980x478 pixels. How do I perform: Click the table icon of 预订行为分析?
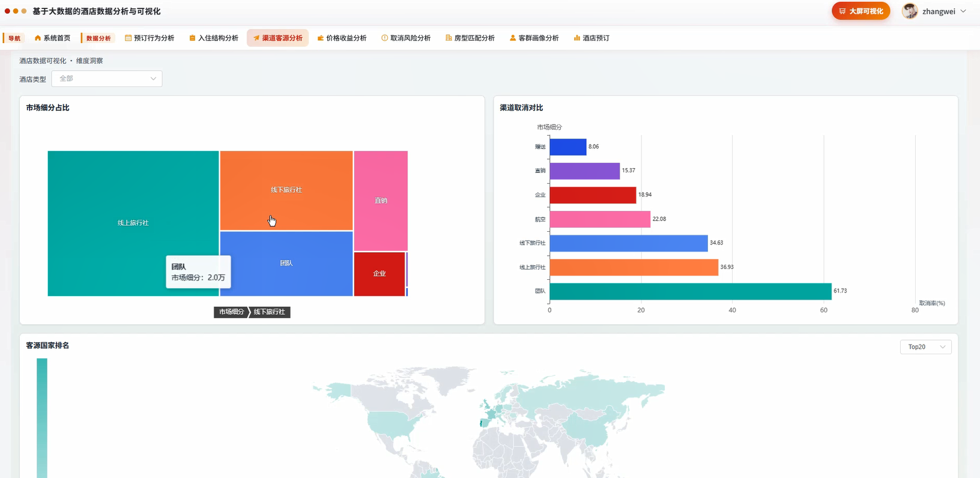pyautogui.click(x=128, y=38)
